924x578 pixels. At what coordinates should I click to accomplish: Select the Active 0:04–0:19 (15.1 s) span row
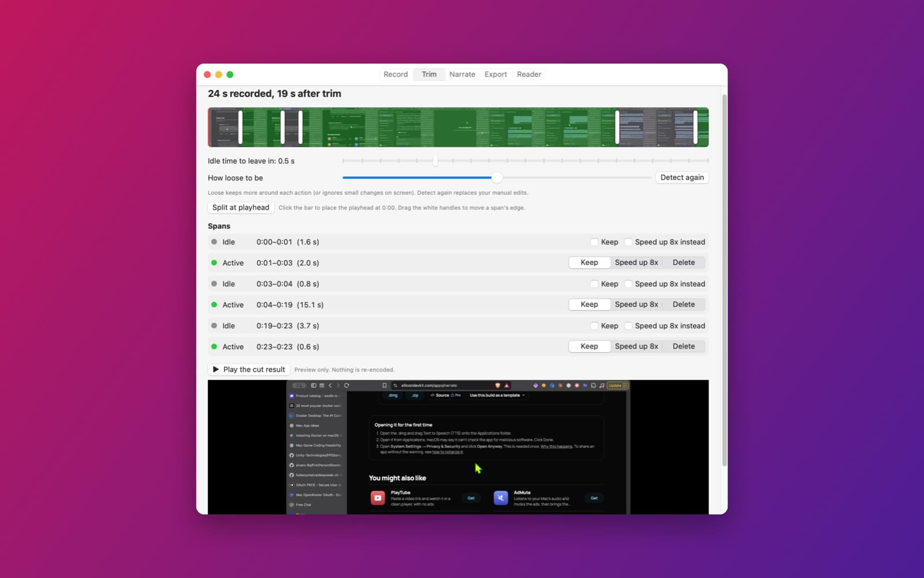pos(458,305)
